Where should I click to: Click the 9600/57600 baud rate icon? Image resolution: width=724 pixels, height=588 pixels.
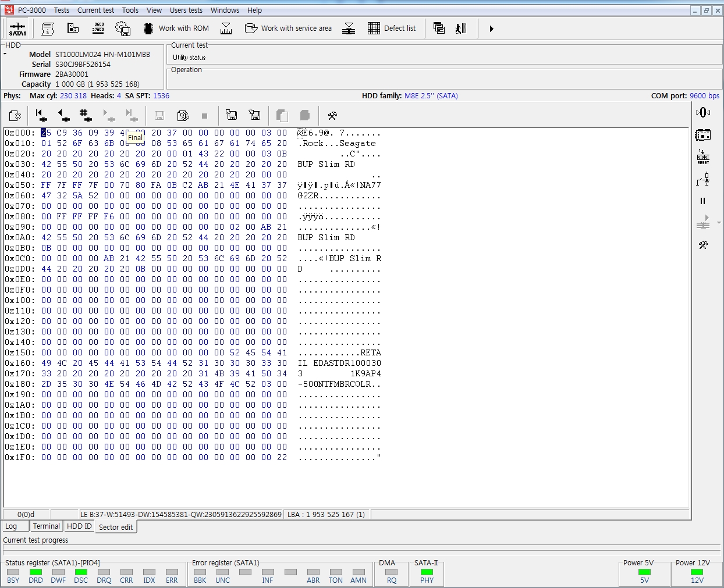(x=98, y=28)
